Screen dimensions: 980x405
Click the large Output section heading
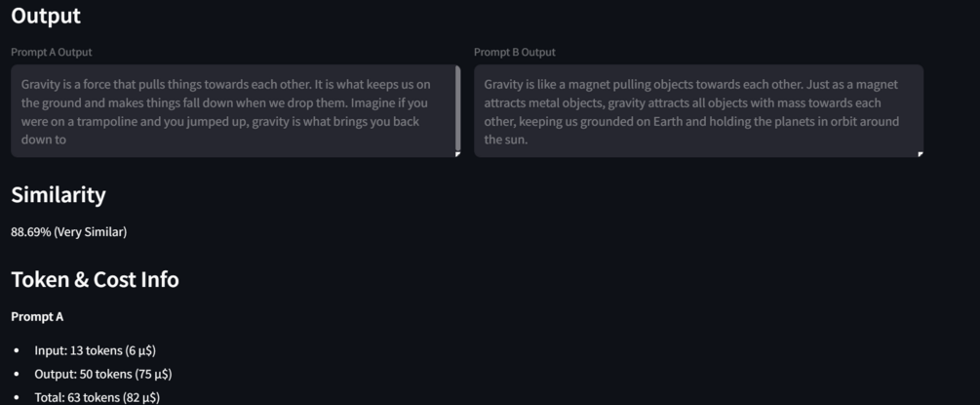(46, 16)
